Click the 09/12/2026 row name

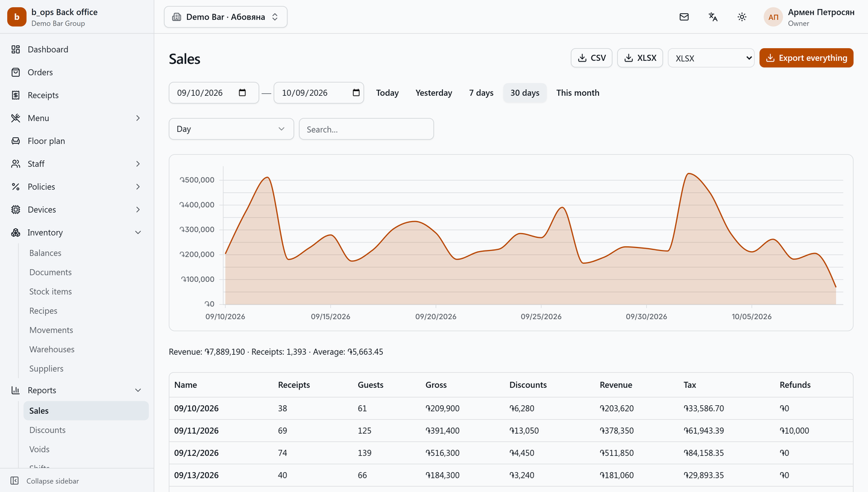coord(197,453)
